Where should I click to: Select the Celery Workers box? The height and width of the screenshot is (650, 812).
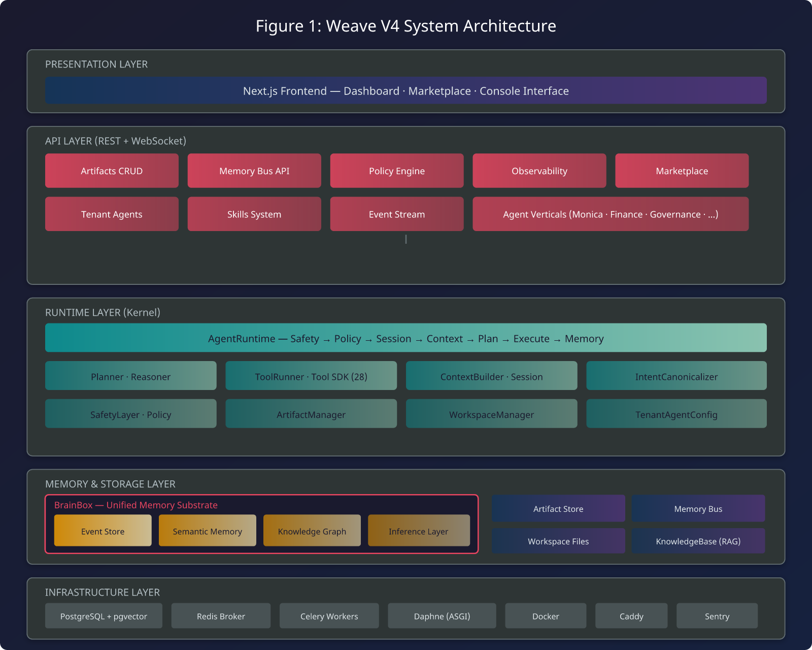click(x=329, y=616)
